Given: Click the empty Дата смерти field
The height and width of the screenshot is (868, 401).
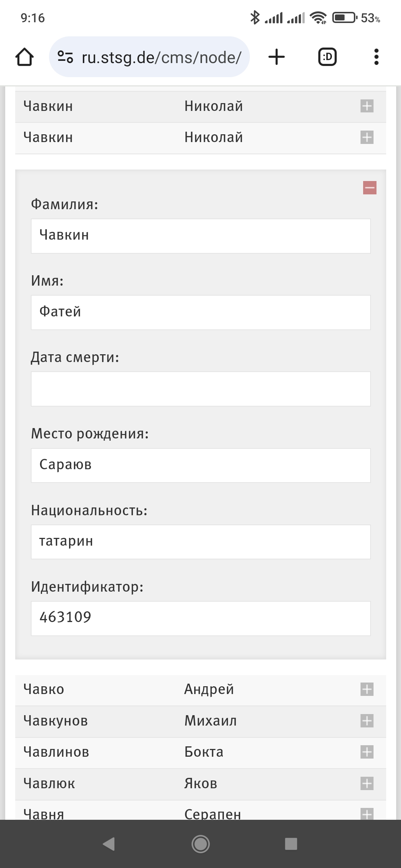Looking at the screenshot, I should [x=200, y=389].
